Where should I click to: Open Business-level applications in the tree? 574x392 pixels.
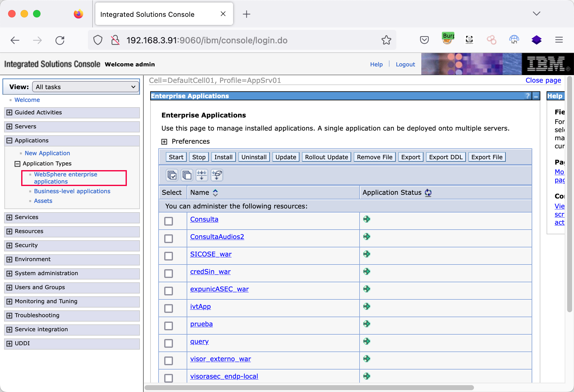click(72, 191)
